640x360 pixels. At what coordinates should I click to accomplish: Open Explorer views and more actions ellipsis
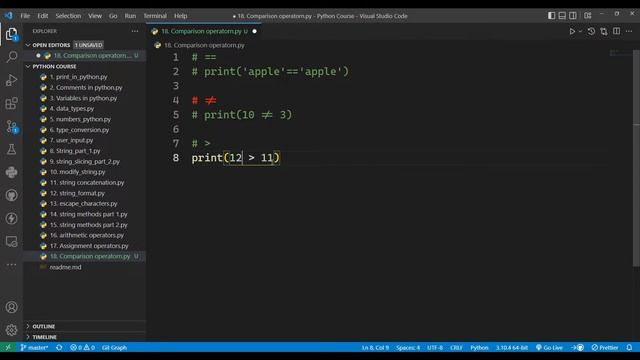click(135, 31)
